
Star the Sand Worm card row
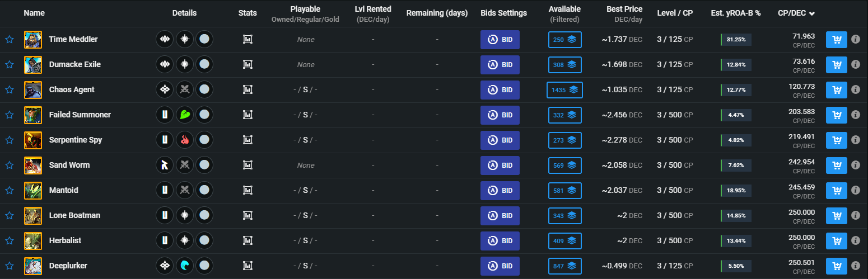coord(10,165)
